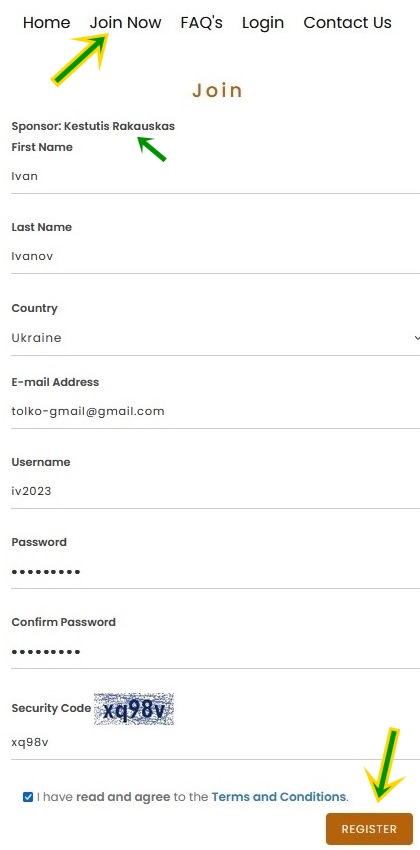Go to Join Now page
The image size is (420, 850).
click(x=125, y=23)
